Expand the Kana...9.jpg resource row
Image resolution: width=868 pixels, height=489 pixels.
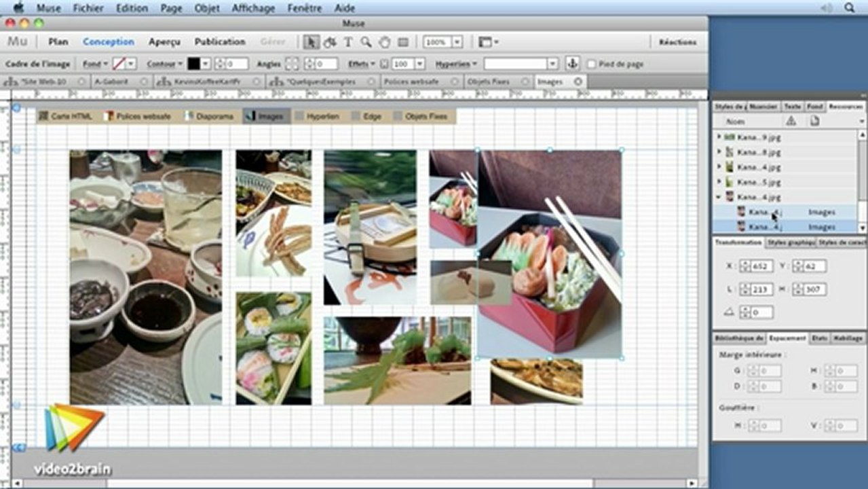coord(719,137)
